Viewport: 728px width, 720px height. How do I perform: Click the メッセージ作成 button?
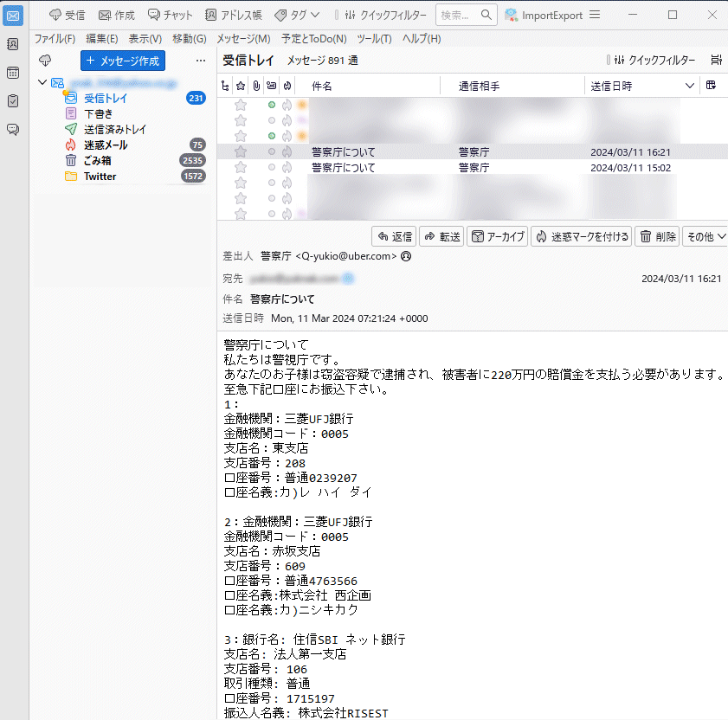pyautogui.click(x=122, y=61)
